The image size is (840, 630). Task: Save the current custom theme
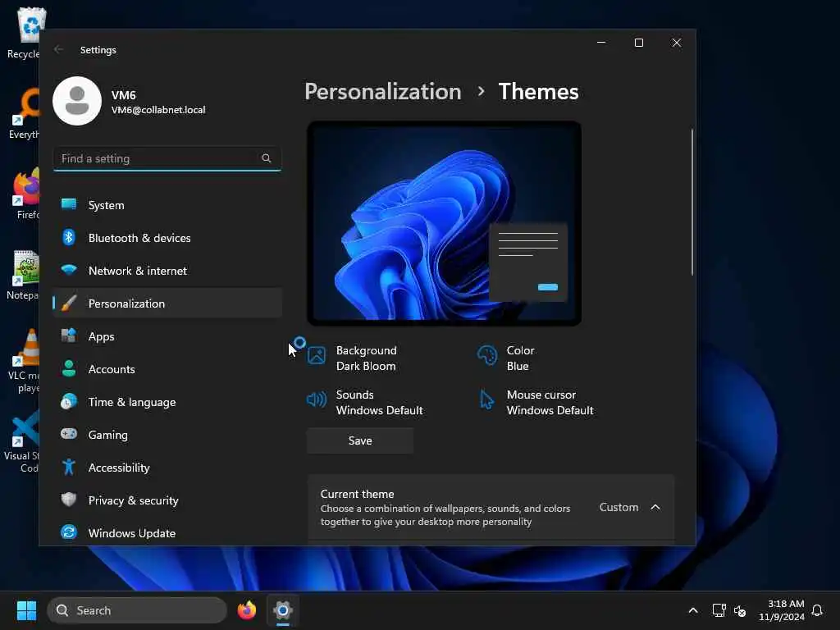360,441
